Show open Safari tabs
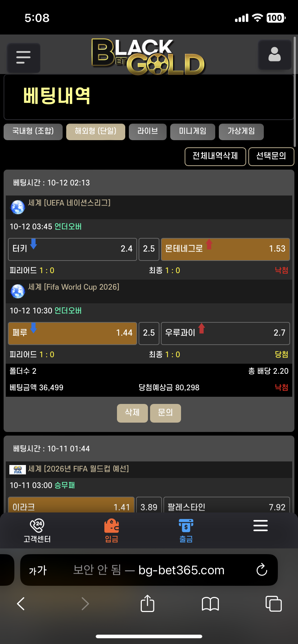The image size is (298, 644). coord(274,603)
